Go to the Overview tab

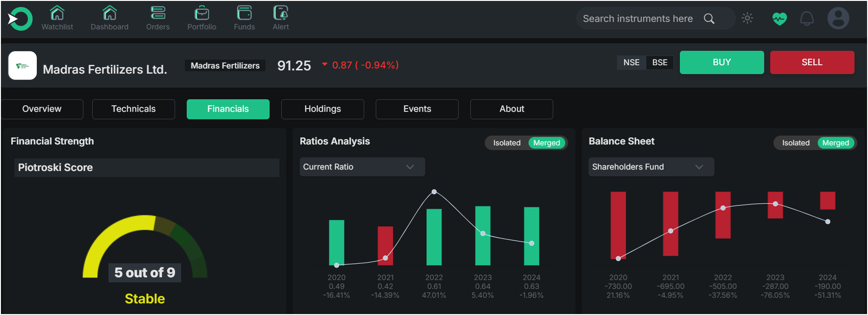[42, 109]
